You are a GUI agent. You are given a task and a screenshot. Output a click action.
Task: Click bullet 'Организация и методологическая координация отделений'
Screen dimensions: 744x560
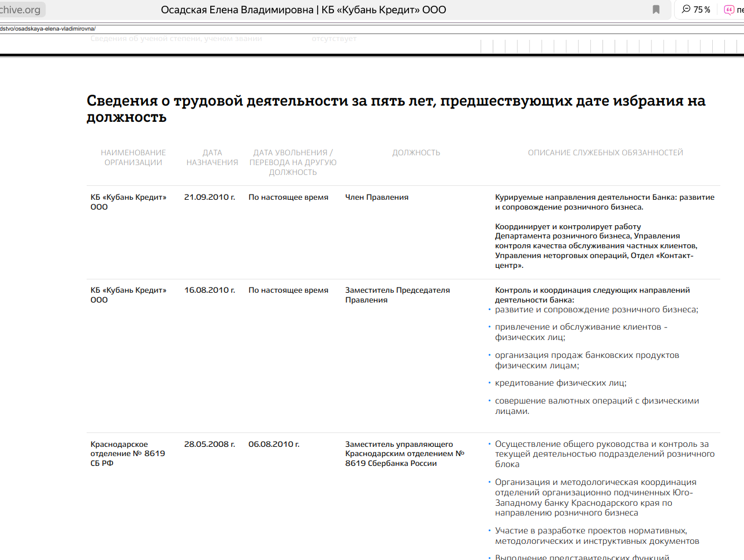click(x=596, y=497)
